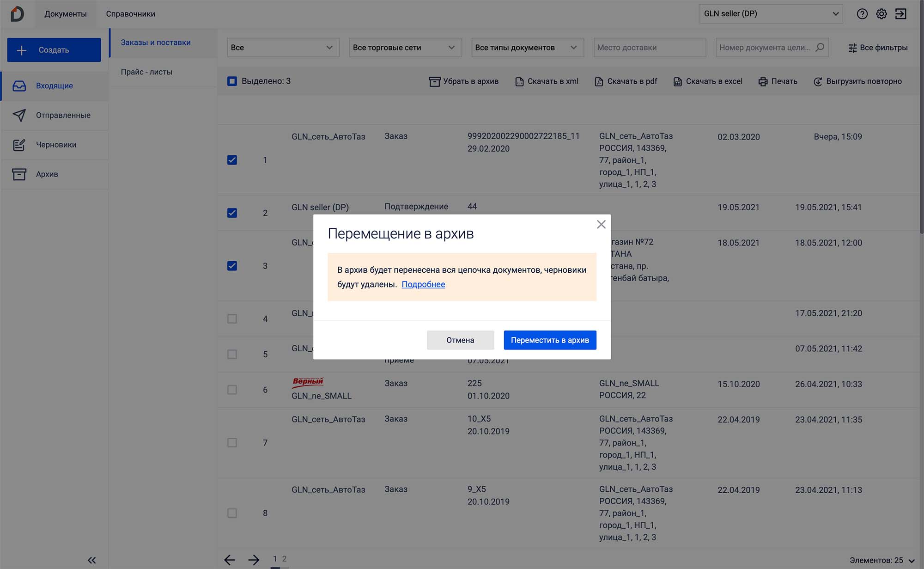
Task: Go to next page arrow
Action: tap(254, 560)
